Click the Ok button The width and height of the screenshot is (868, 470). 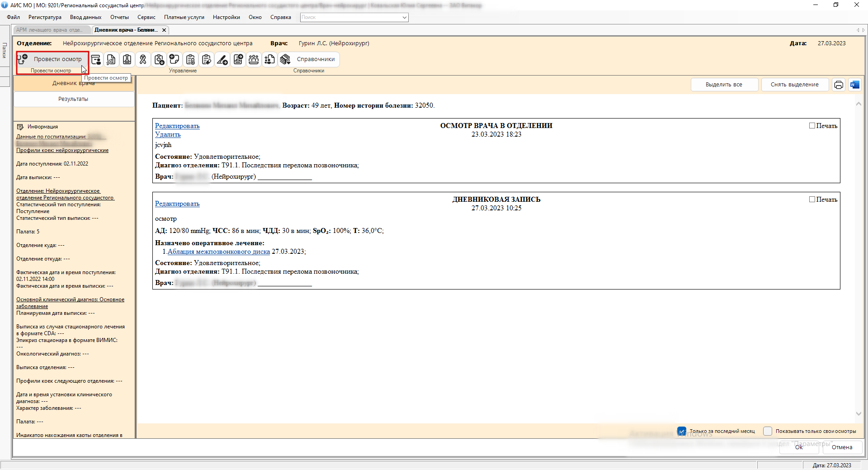799,447
